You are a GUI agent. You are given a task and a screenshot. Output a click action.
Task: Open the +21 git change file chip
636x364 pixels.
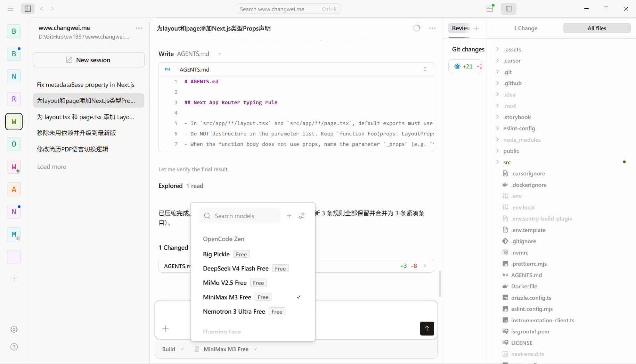[465, 66]
